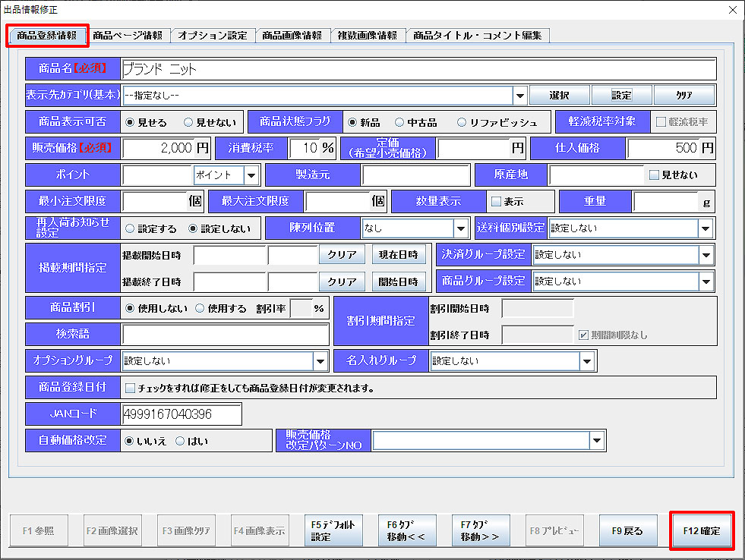Click the 選択 button for category
Viewport: 745px width, 560px height.
559,96
